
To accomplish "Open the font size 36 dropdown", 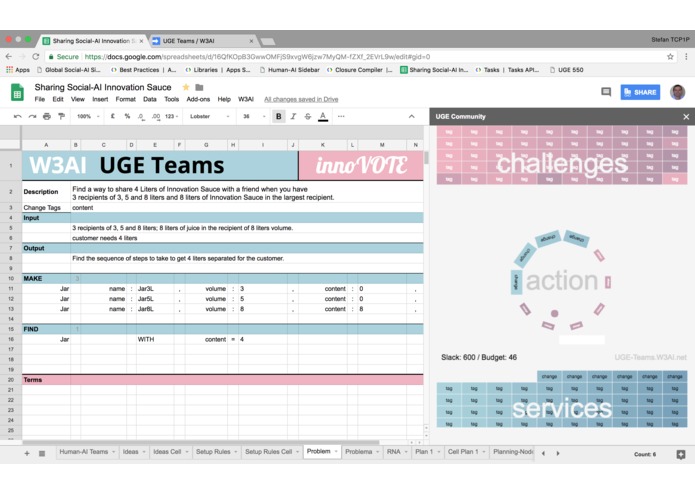I will coord(254,117).
